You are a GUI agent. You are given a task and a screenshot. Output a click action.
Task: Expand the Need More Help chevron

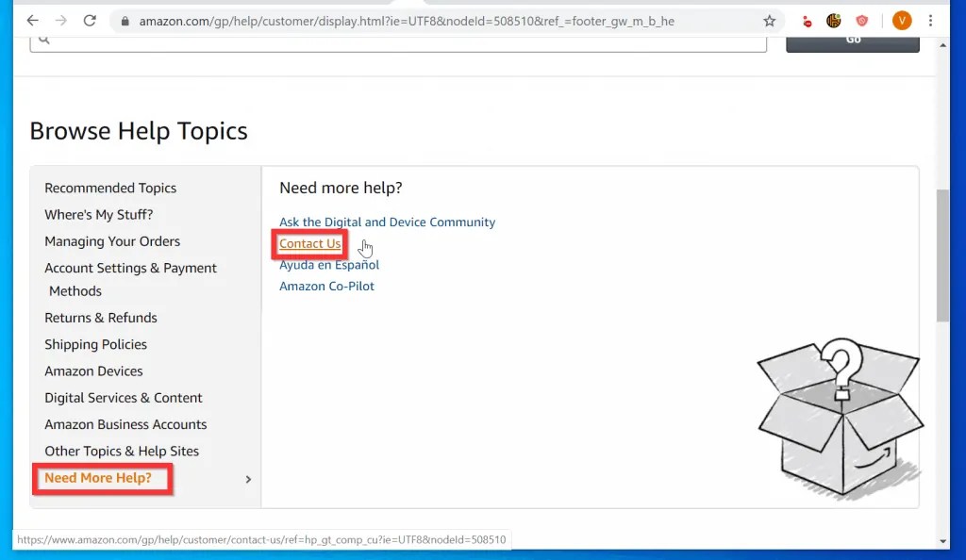pos(248,479)
